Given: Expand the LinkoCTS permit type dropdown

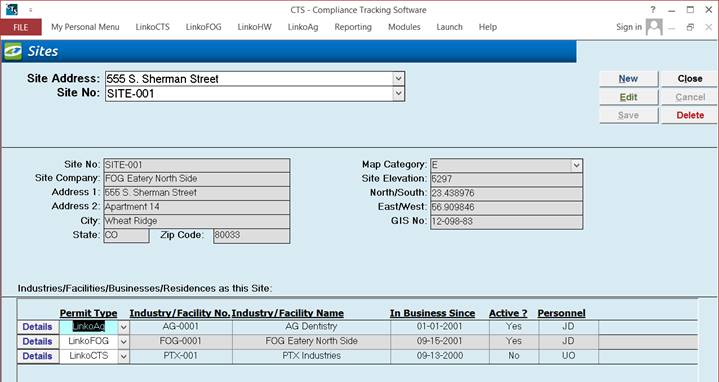Looking at the screenshot, I should point(123,356).
